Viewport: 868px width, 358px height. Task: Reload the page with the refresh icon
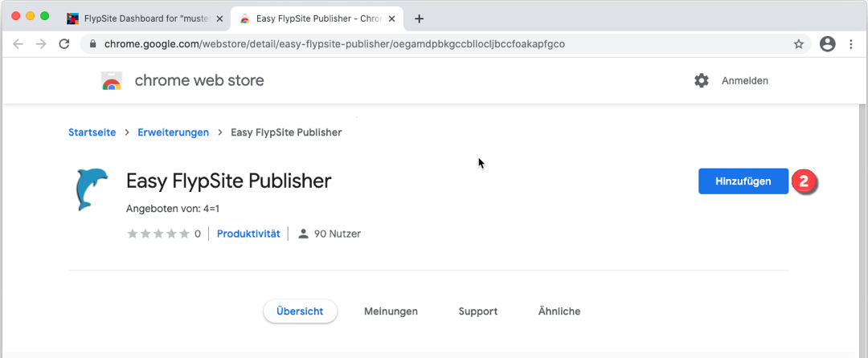pyautogui.click(x=64, y=44)
